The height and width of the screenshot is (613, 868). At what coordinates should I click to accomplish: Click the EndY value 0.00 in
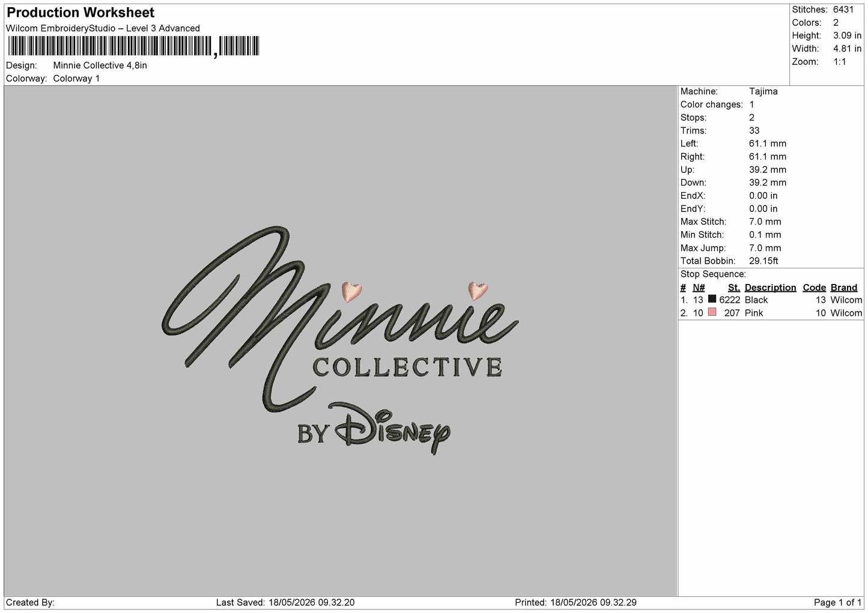tap(763, 209)
